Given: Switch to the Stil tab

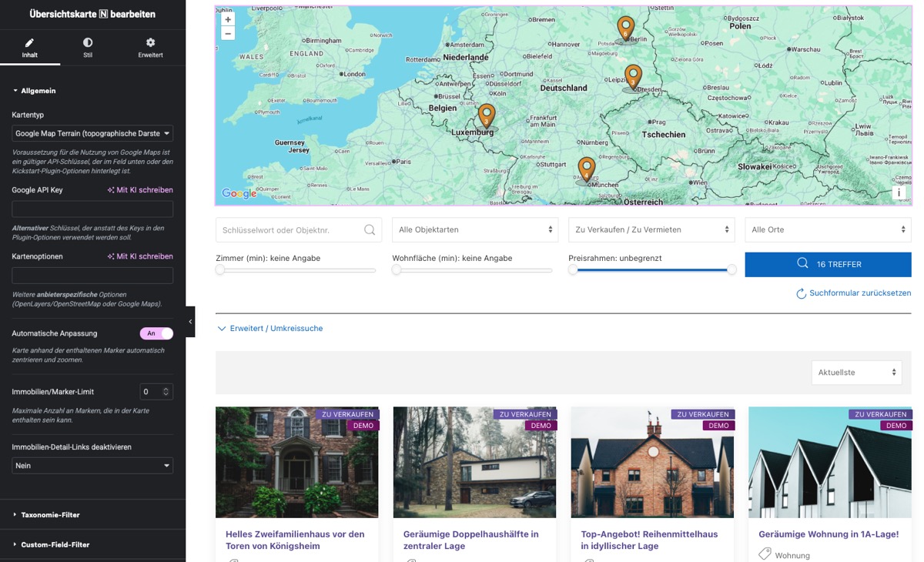Looking at the screenshot, I should click(88, 48).
